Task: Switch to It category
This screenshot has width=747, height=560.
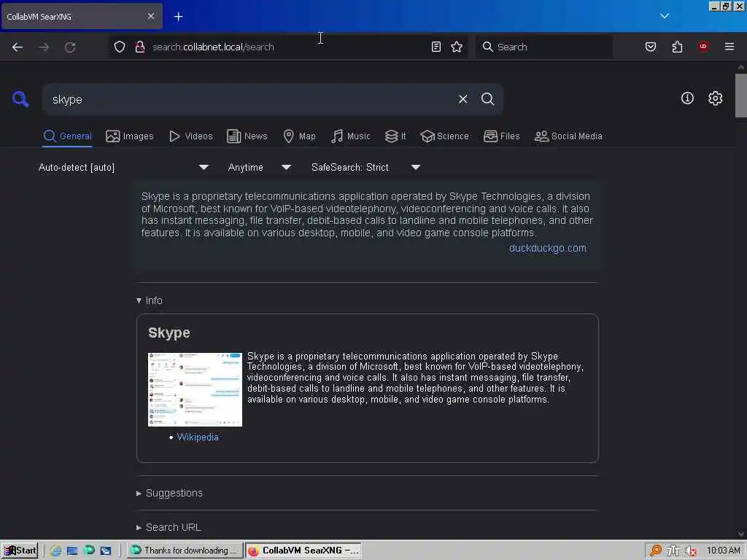Action: (395, 136)
